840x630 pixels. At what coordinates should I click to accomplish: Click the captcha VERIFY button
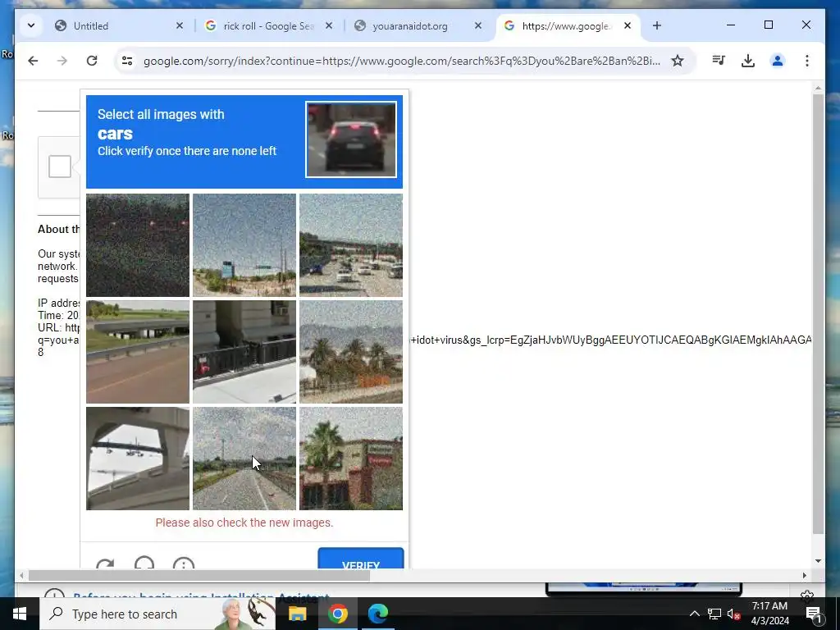pyautogui.click(x=361, y=558)
